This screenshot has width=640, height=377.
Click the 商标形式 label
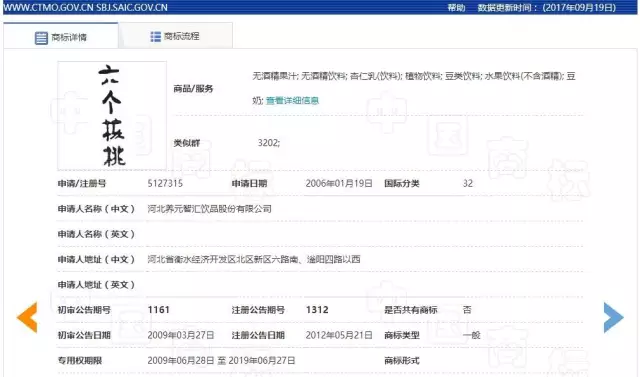[402, 360]
